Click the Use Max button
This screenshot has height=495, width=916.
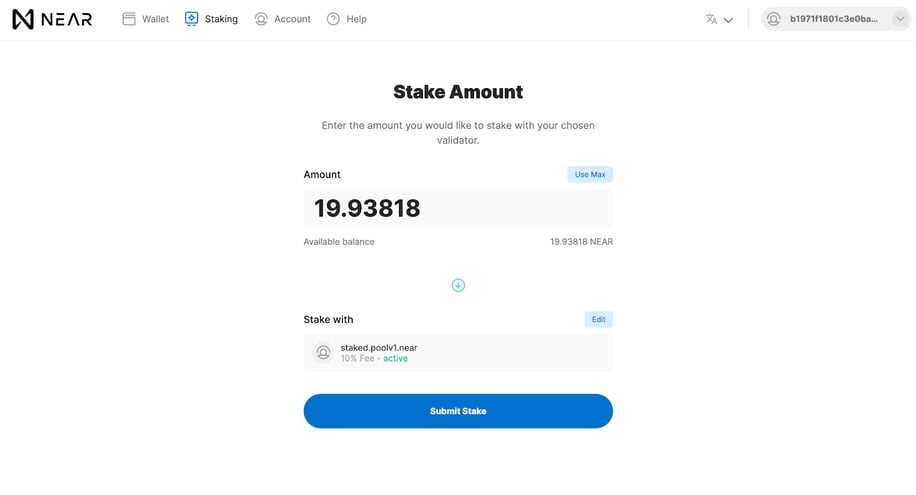tap(590, 174)
